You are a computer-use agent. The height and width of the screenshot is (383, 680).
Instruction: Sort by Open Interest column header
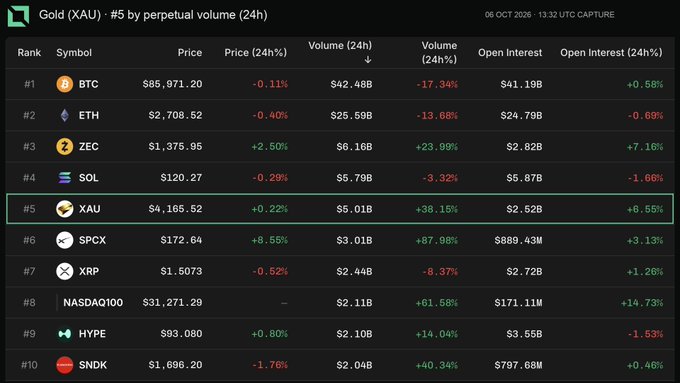tap(510, 52)
